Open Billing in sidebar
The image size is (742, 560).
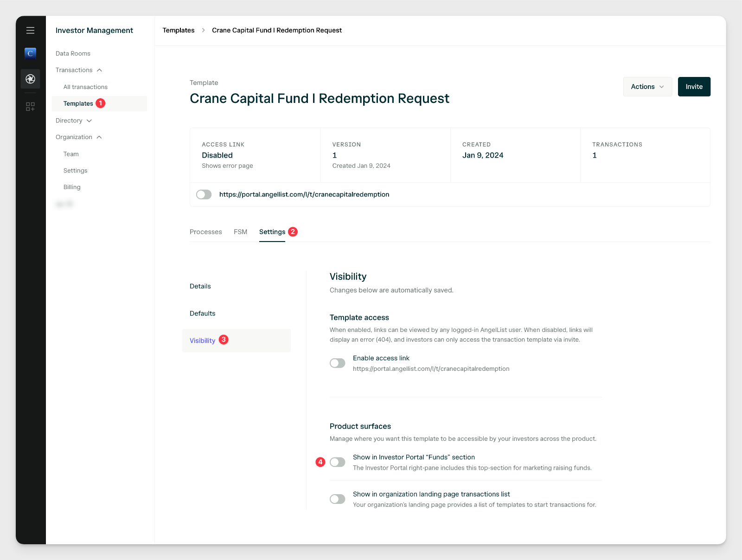tap(72, 187)
